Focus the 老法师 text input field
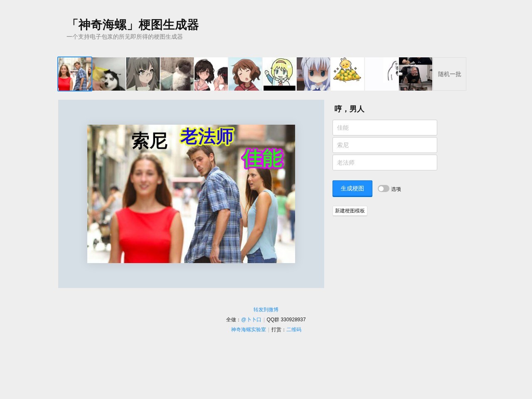Screen dimensions: 532x399 coord(385,163)
